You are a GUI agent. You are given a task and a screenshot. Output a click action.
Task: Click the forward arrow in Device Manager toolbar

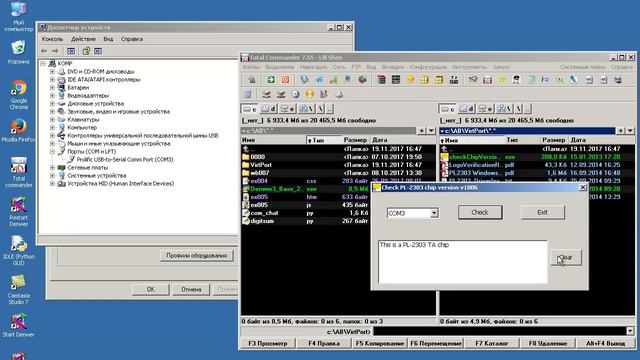click(55, 51)
